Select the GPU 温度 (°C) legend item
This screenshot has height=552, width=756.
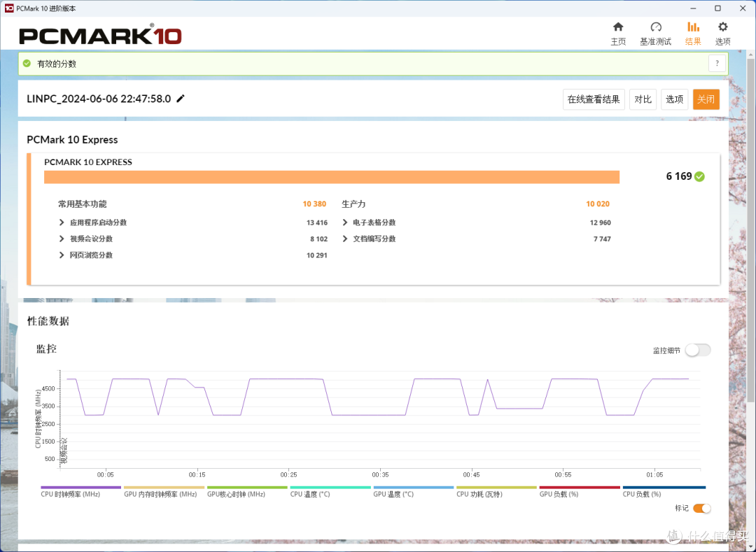pyautogui.click(x=413, y=492)
